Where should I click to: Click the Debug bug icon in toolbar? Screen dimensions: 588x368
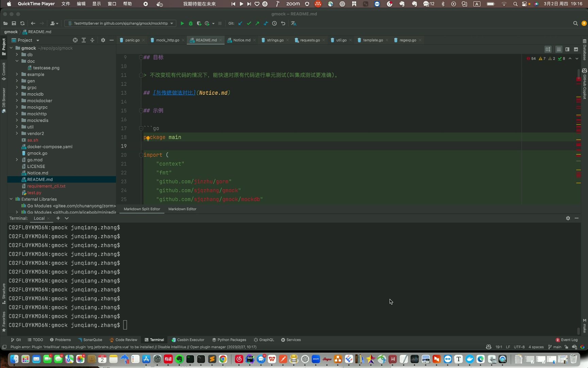click(x=191, y=24)
